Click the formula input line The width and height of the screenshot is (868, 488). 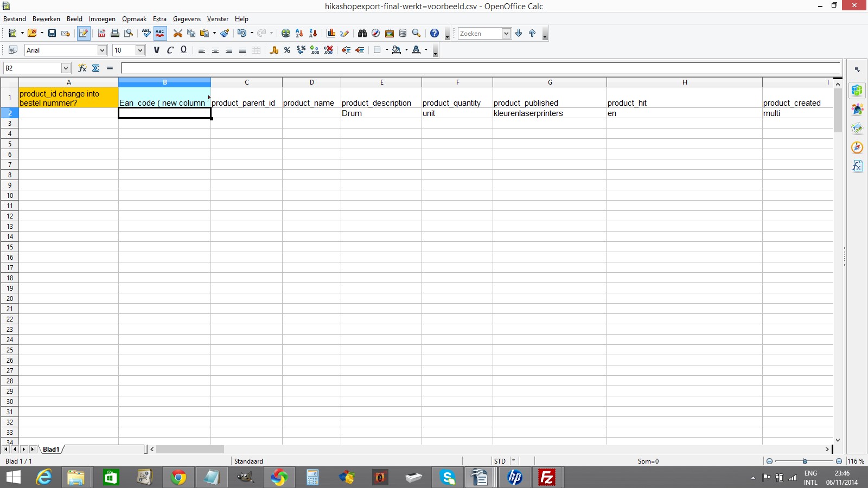tap(481, 68)
